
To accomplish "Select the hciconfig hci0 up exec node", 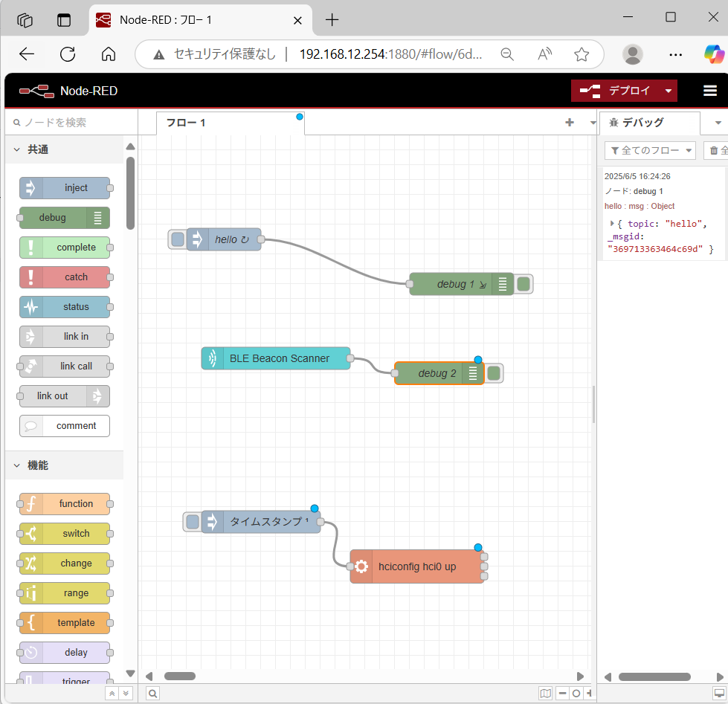I will click(417, 566).
